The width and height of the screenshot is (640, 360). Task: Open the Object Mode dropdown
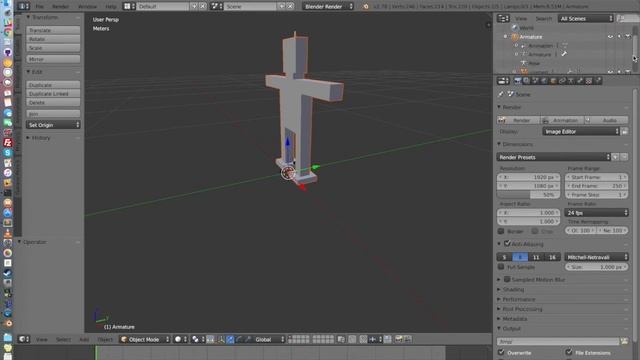[144, 339]
